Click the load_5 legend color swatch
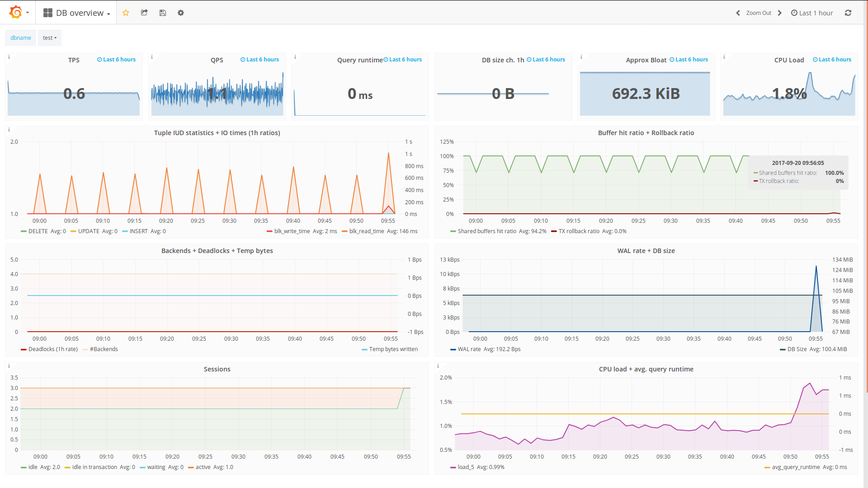 453,467
